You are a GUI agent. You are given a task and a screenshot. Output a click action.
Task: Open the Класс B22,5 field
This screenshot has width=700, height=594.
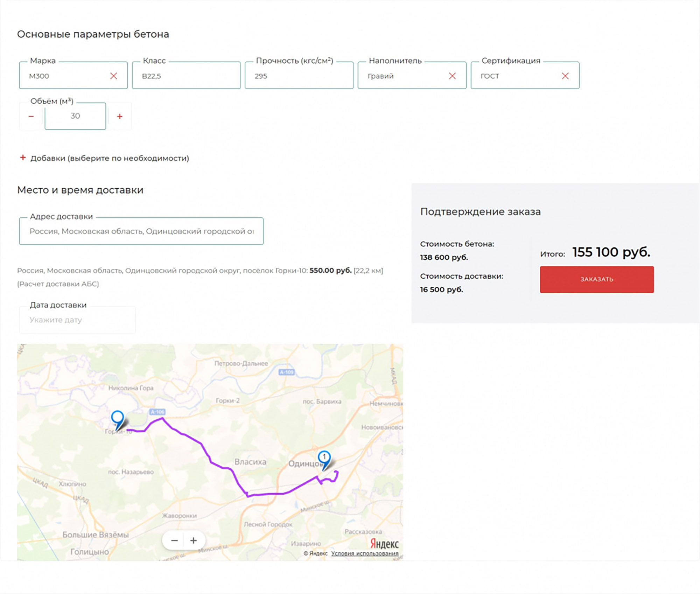click(186, 76)
